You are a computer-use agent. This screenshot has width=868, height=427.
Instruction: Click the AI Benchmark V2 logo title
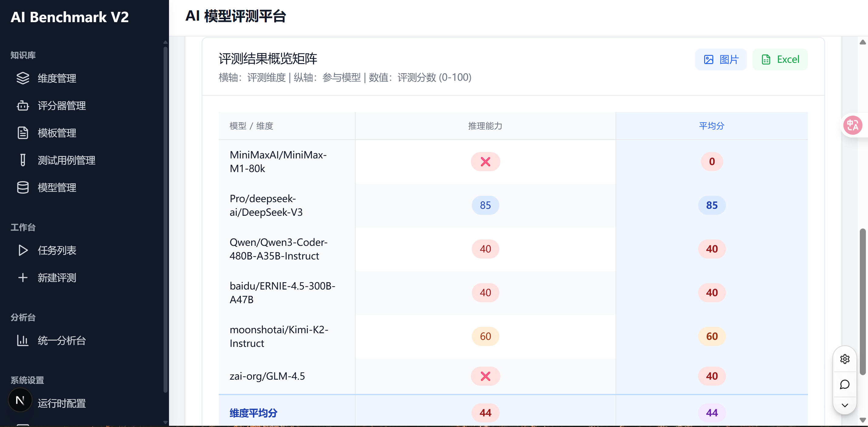pyautogui.click(x=70, y=17)
